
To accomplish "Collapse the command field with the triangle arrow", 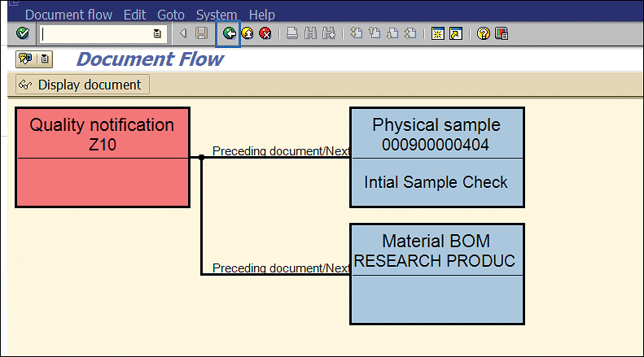I will pyautogui.click(x=183, y=33).
